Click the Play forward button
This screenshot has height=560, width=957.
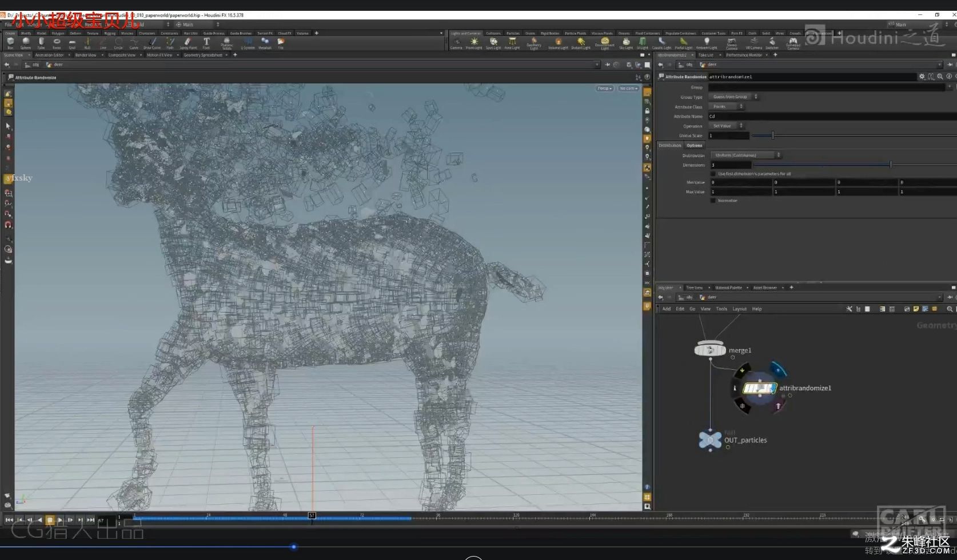coord(60,520)
